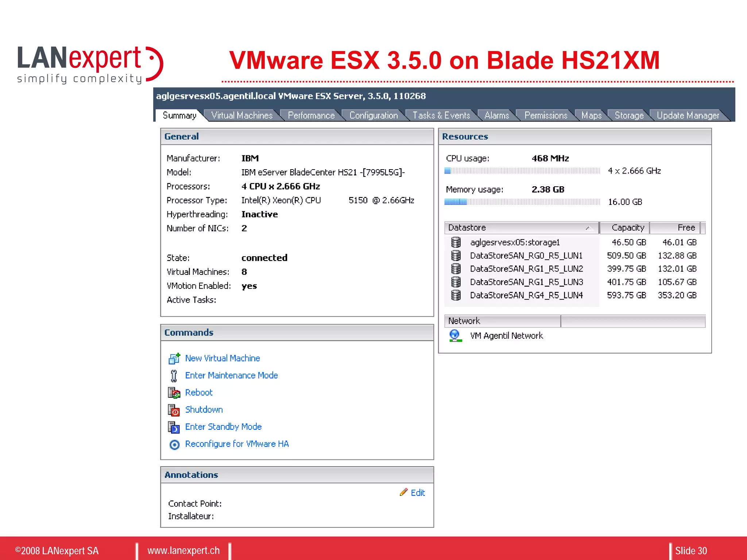Click the aglgesrvesx05:storage1 datastore icon
Image resolution: width=747 pixels, height=560 pixels.
click(456, 242)
